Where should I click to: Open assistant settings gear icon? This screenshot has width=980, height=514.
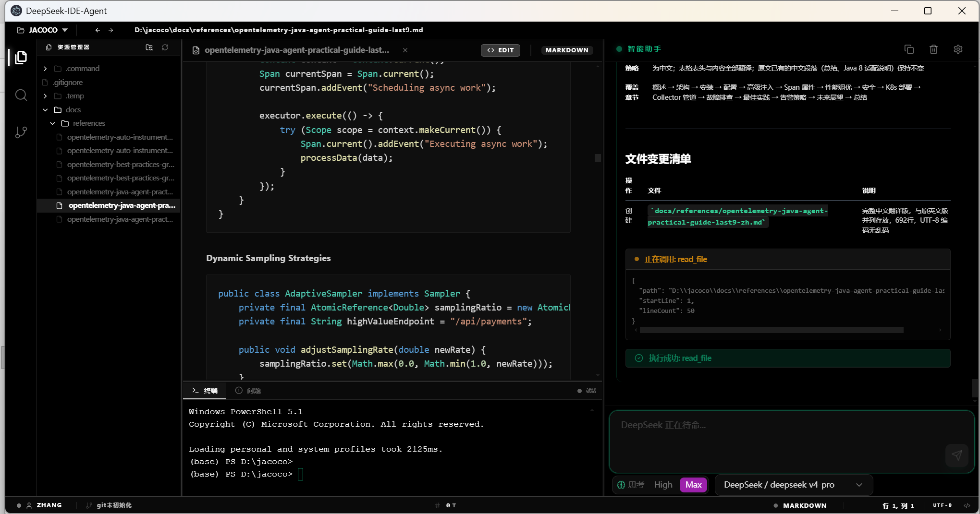[958, 49]
